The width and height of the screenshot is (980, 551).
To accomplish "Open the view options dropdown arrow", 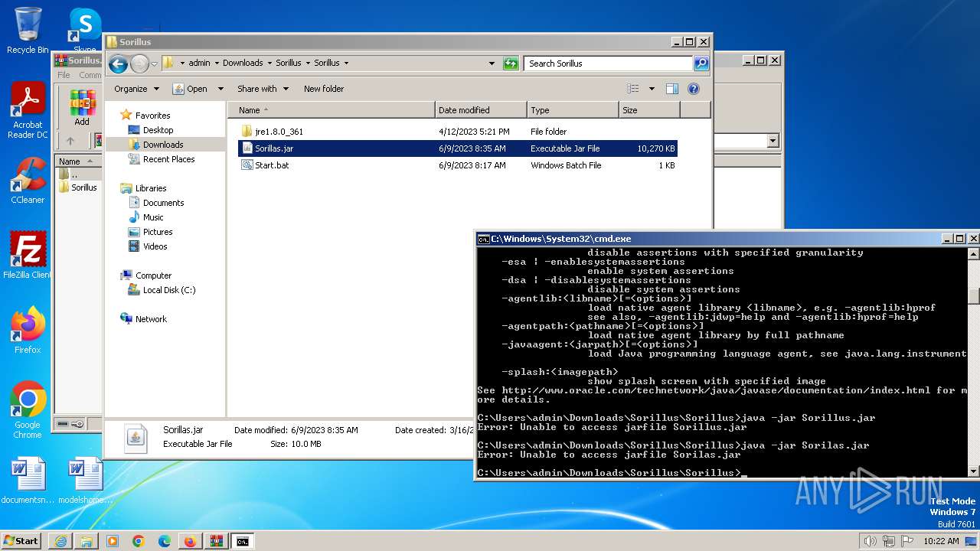I will 652,89.
